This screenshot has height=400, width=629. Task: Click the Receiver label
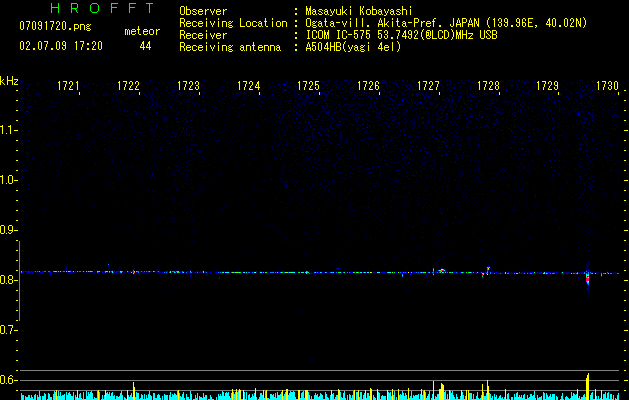(x=203, y=35)
